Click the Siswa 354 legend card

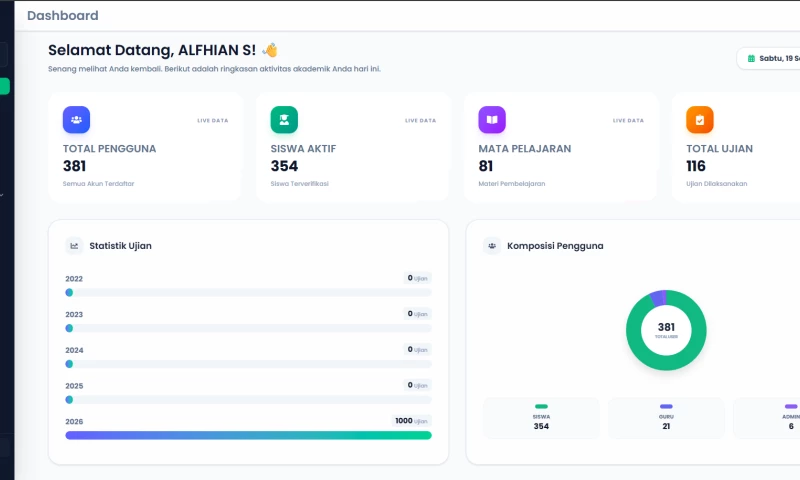[x=541, y=418]
